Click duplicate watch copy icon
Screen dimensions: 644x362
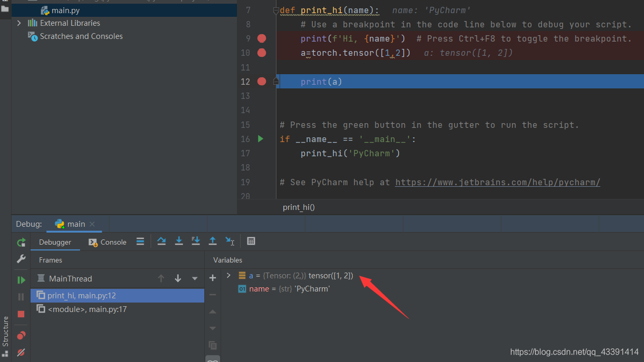pos(213,345)
